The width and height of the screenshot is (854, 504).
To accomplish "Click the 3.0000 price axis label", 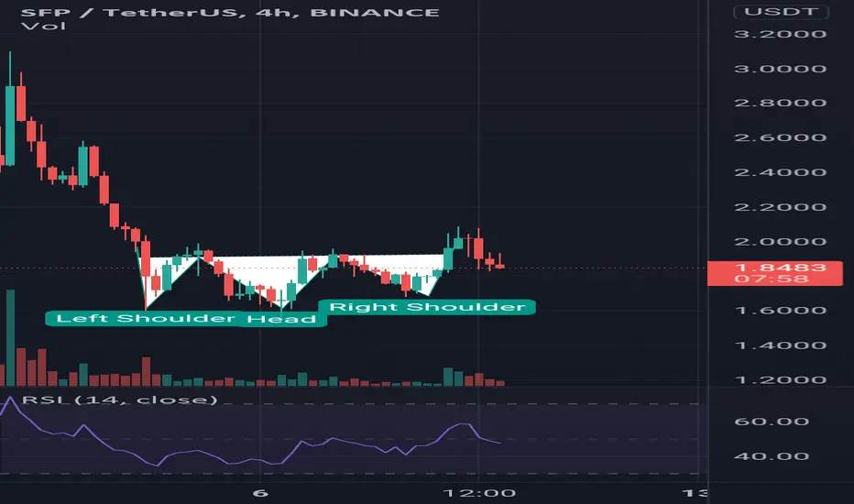I will tap(781, 69).
